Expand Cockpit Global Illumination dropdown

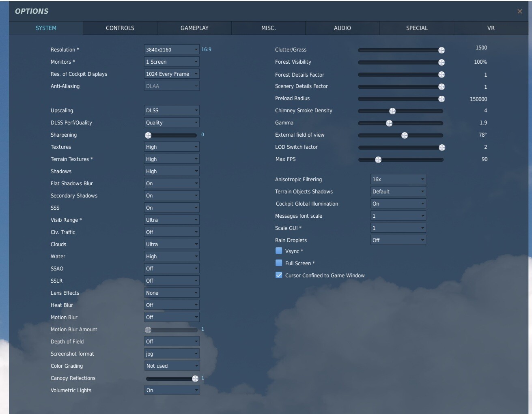(x=398, y=204)
